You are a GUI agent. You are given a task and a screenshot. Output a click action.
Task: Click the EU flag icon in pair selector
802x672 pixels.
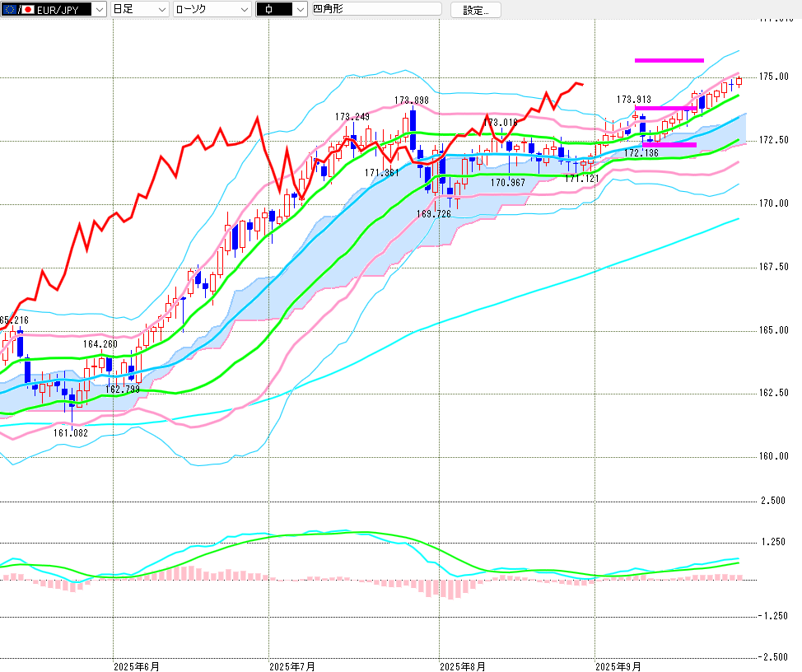pos(8,9)
